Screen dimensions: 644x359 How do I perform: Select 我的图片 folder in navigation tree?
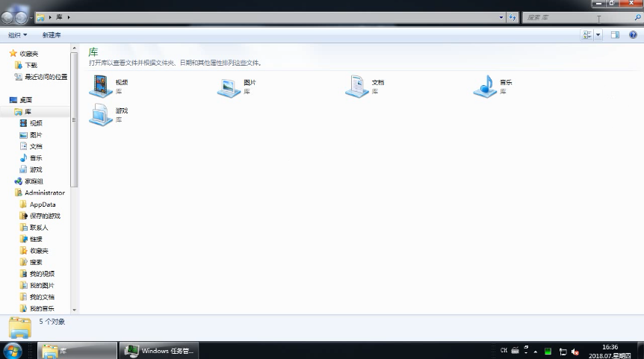[37, 285]
